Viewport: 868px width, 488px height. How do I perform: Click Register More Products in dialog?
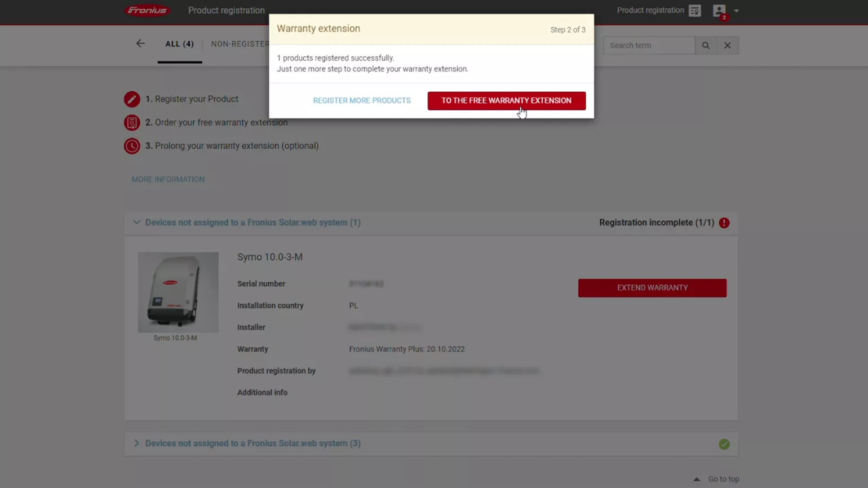coord(362,100)
